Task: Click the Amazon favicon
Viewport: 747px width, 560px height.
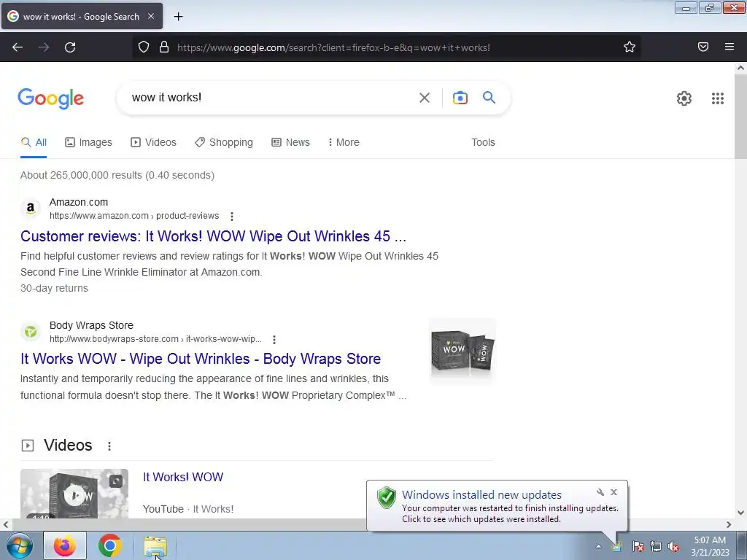Action: pos(31,208)
